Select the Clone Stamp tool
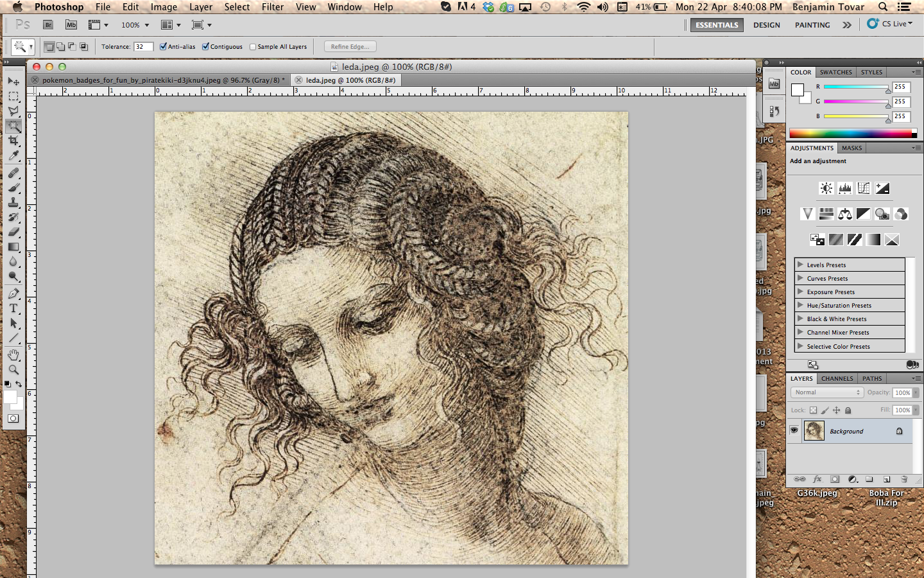 pos(13,202)
